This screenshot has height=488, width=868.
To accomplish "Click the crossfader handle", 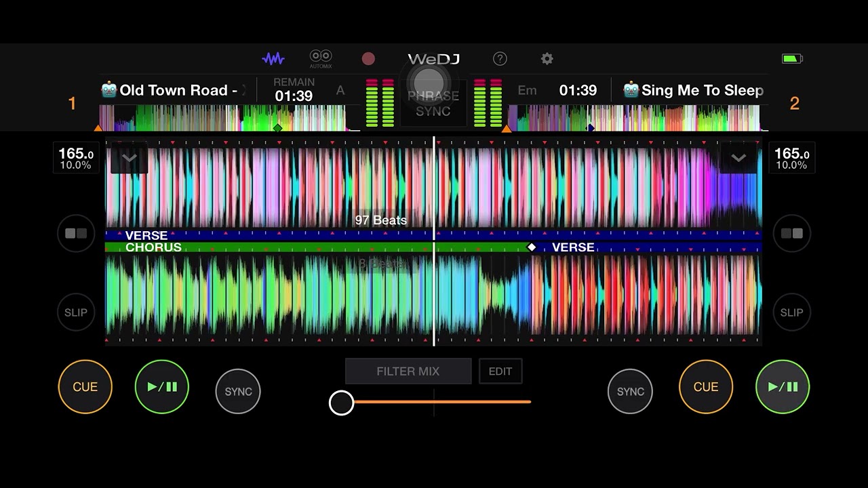I will pos(342,403).
